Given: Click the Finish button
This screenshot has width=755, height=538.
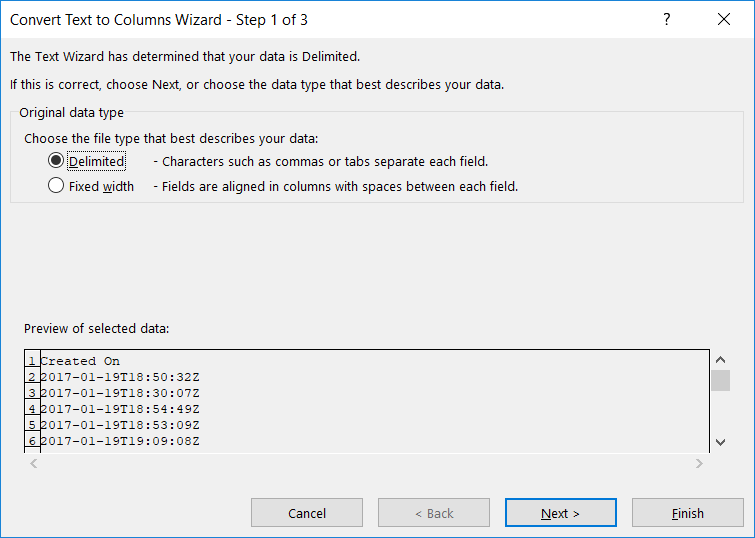Looking at the screenshot, I should coord(688,513).
